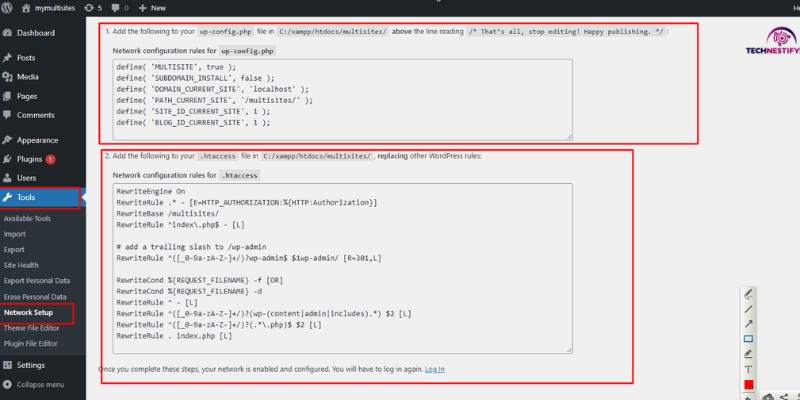
Task: Open the Users menu
Action: [x=27, y=178]
